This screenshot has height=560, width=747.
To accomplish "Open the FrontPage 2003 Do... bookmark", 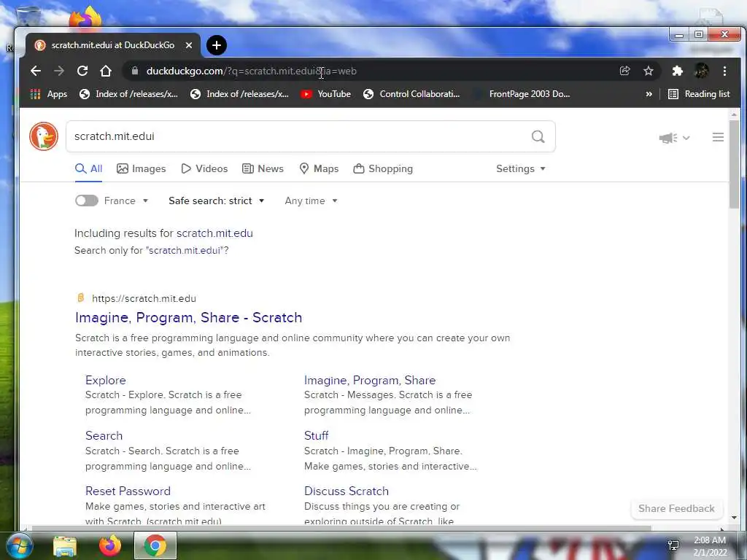I will point(521,94).
